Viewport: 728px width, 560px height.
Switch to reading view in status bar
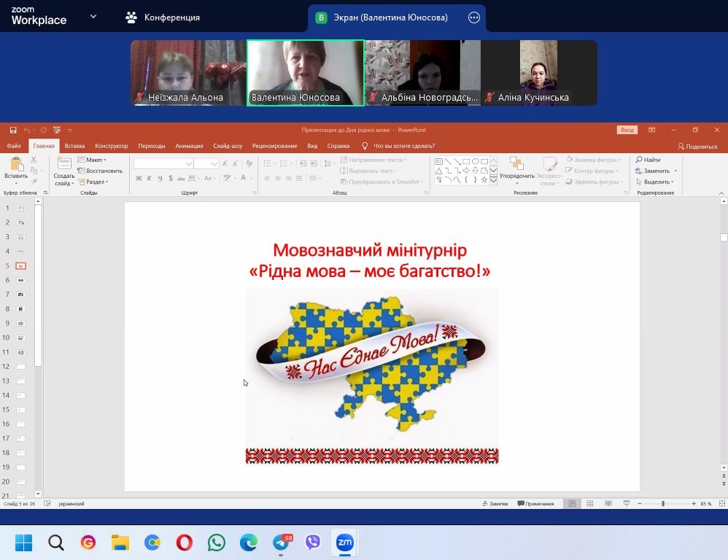pyautogui.click(x=608, y=503)
